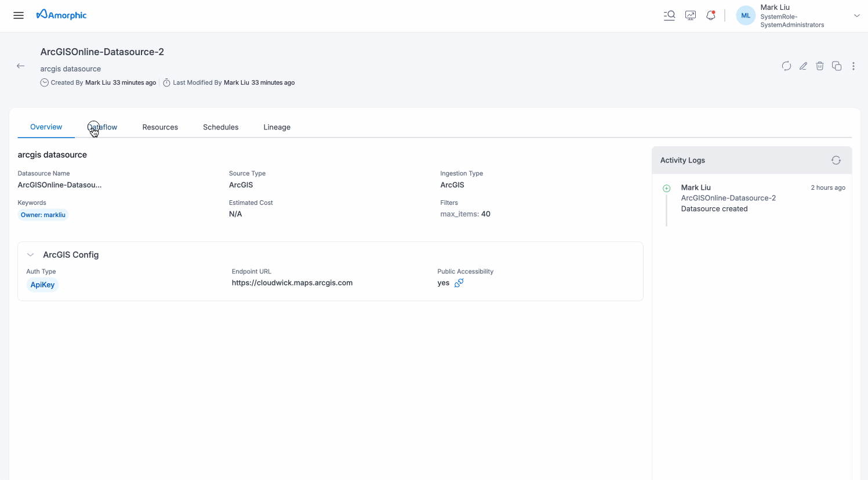Open the ArcGISOnline-Datasource-2 activity link

point(728,198)
